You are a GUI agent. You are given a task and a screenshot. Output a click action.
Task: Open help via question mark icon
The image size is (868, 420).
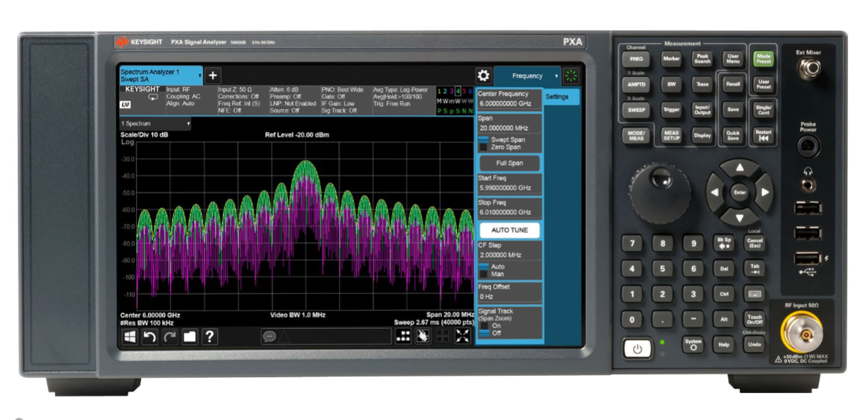coord(210,337)
